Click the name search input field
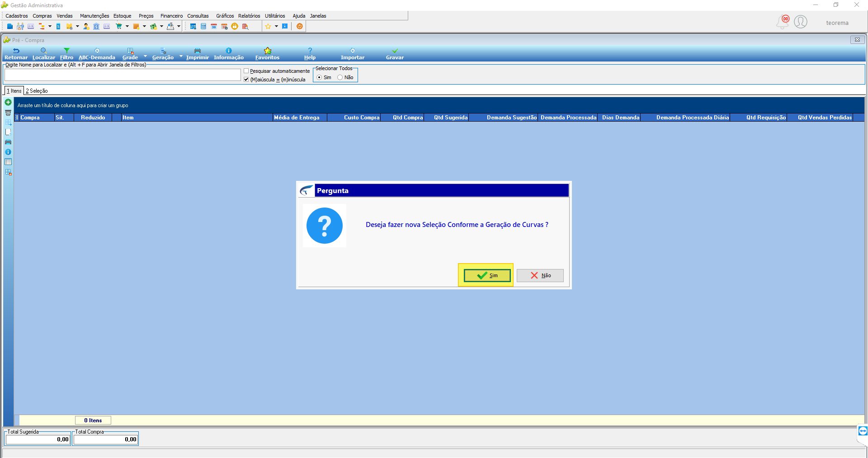This screenshot has height=458, width=868. (123, 75)
